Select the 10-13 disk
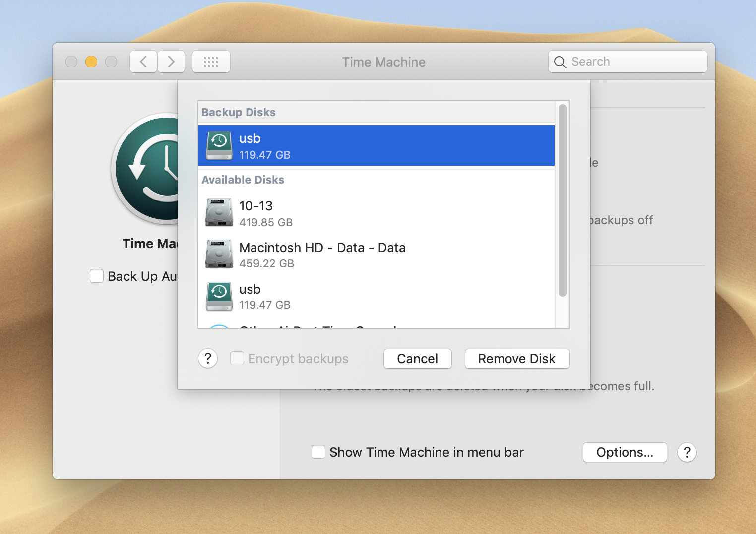756x534 pixels. coord(377,213)
